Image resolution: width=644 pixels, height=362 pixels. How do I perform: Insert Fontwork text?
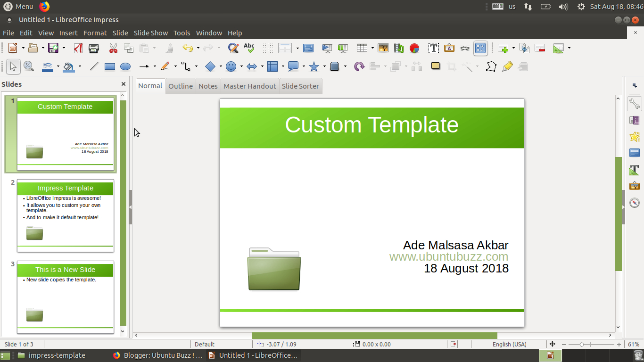pyautogui.click(x=449, y=48)
